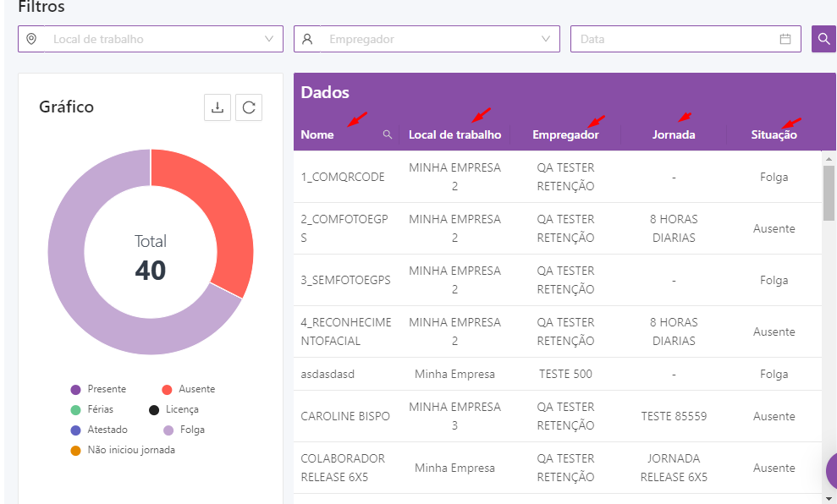Click the purple search button in filters
Image resolution: width=837 pixels, height=504 pixels.
tap(823, 39)
